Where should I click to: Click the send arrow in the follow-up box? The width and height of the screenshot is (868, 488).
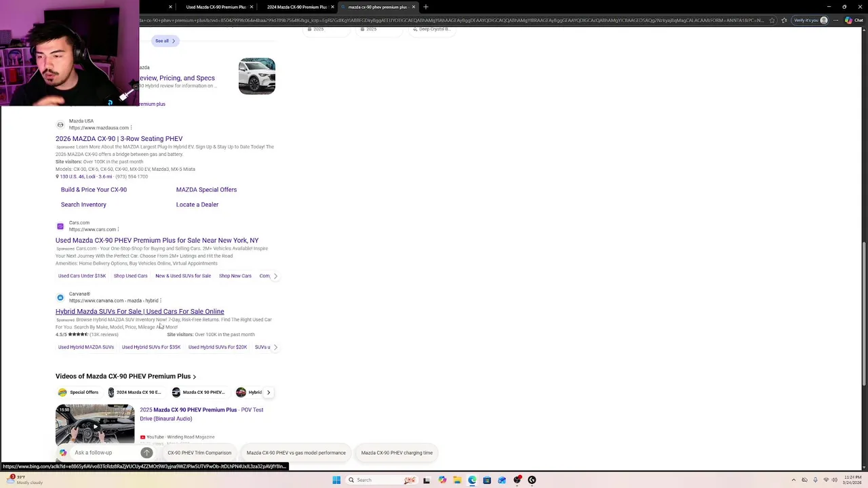pos(146,453)
